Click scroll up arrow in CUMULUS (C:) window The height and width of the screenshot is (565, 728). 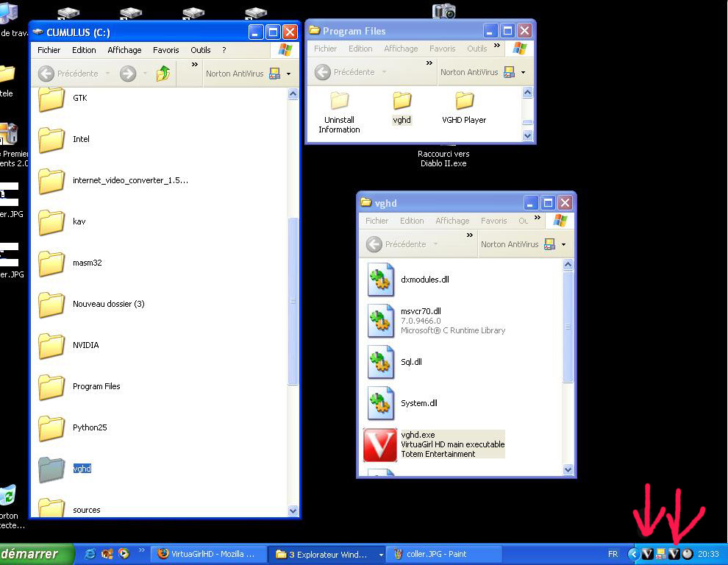click(x=293, y=94)
